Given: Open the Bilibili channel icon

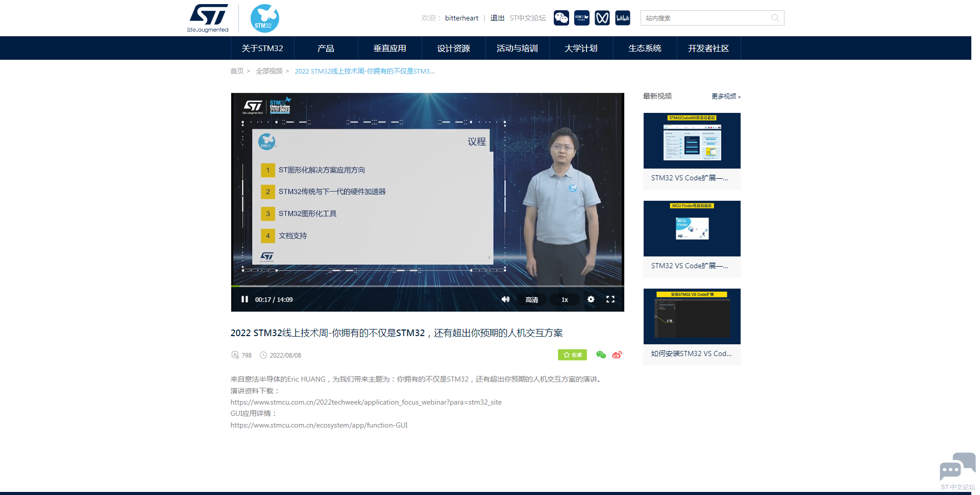Looking at the screenshot, I should (623, 18).
